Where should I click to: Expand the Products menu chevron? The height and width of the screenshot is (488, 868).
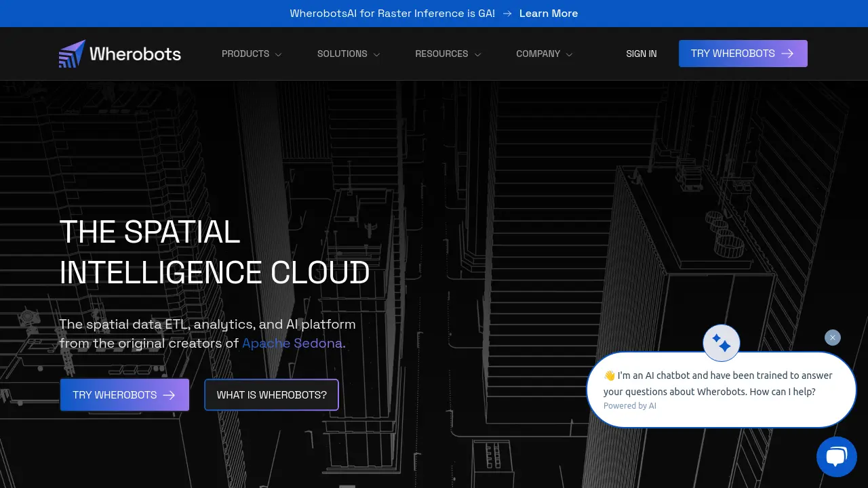point(278,54)
